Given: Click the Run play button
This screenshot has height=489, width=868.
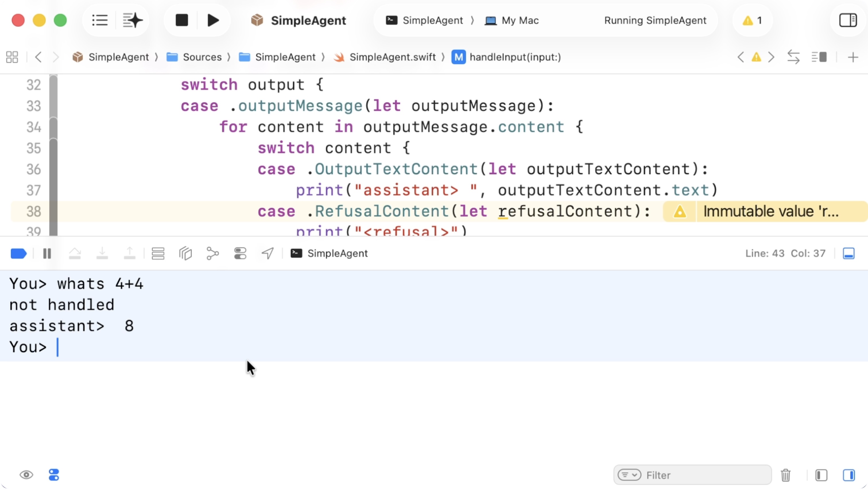Looking at the screenshot, I should [x=213, y=20].
